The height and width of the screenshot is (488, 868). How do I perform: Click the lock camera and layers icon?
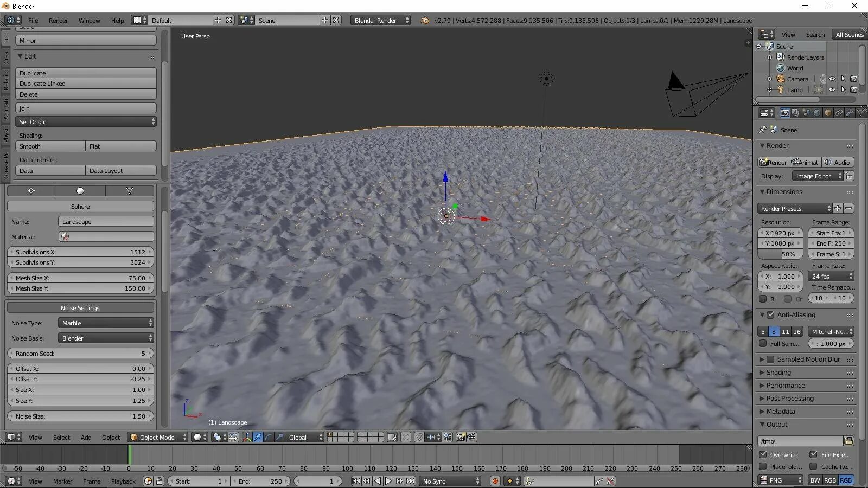[392, 437]
